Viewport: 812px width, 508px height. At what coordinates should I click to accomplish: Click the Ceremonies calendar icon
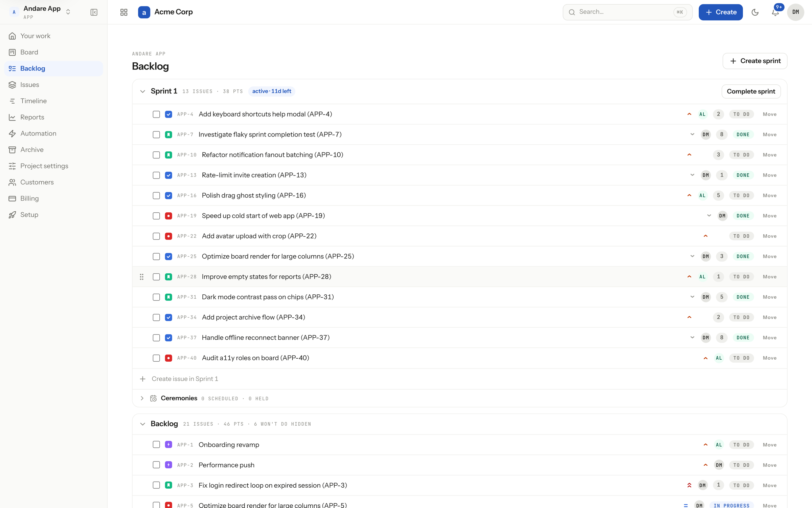(x=153, y=398)
